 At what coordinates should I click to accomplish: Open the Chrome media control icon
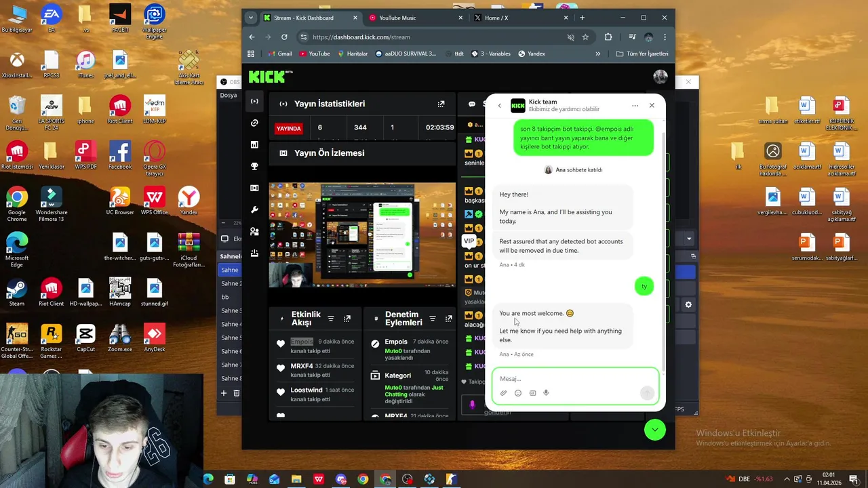coord(632,37)
